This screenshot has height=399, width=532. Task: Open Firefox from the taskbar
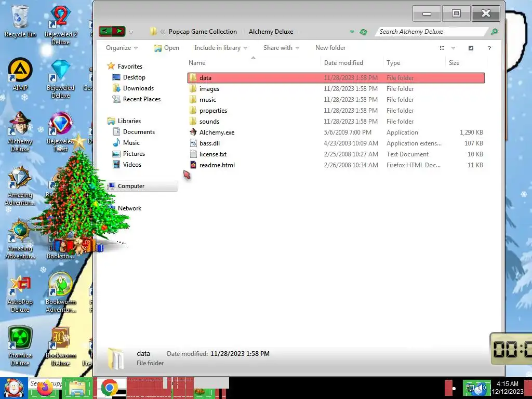[x=46, y=389]
